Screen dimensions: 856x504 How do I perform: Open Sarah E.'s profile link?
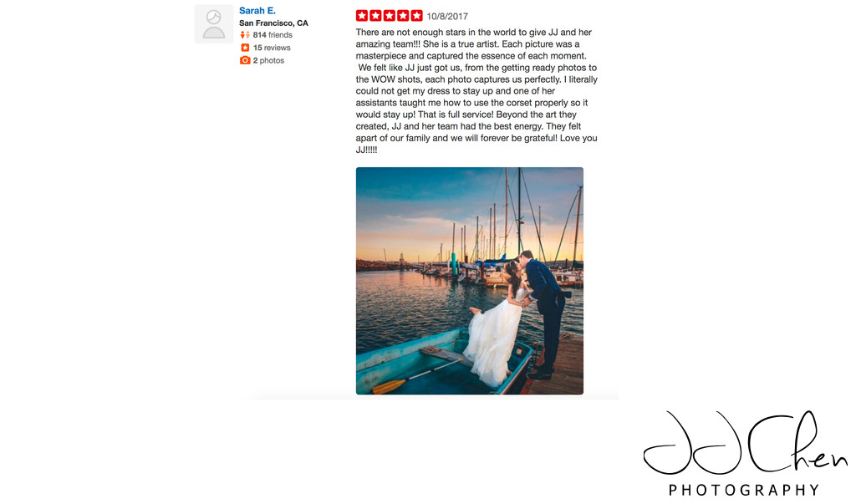pos(257,10)
